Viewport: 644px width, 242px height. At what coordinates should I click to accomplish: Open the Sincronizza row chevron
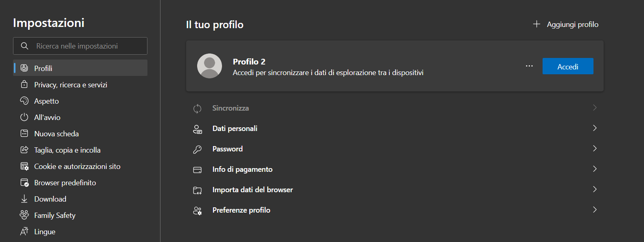[595, 108]
